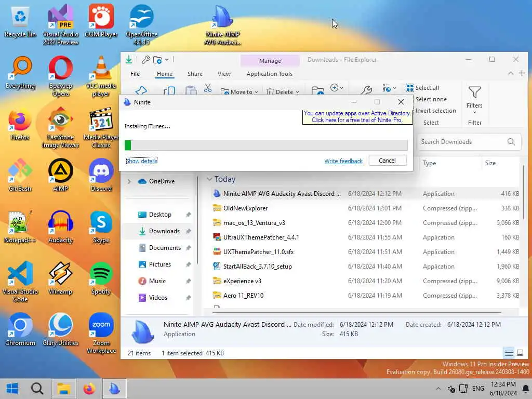This screenshot has height=399, width=532.
Task: Open taskbar Search magnifier
Action: 37,389
